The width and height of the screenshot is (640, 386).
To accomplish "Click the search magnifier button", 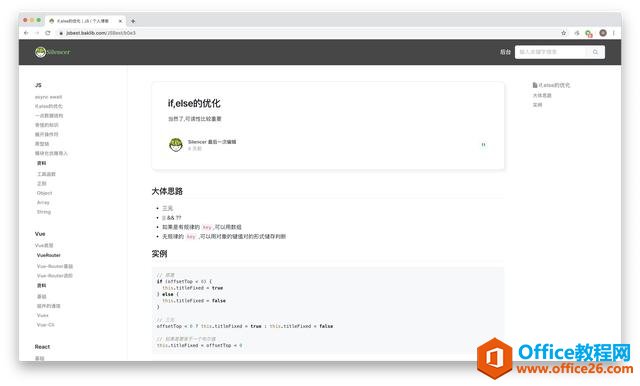I will click(596, 52).
